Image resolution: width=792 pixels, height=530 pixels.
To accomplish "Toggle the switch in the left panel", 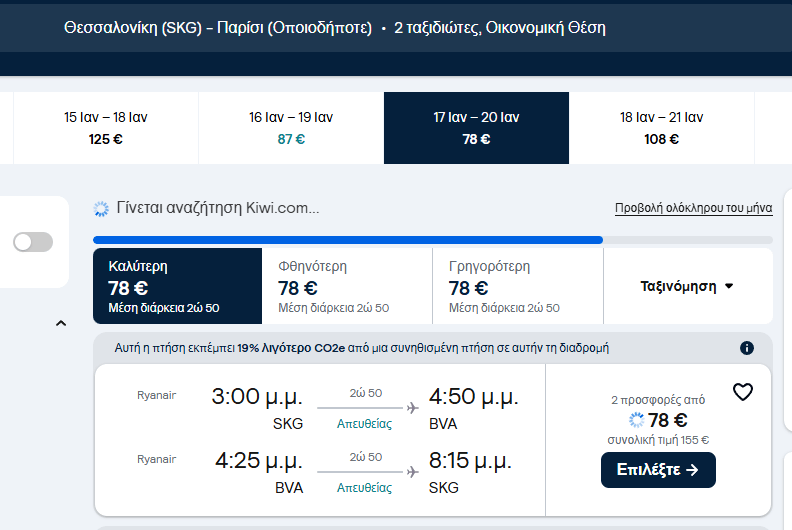I will pyautogui.click(x=33, y=242).
